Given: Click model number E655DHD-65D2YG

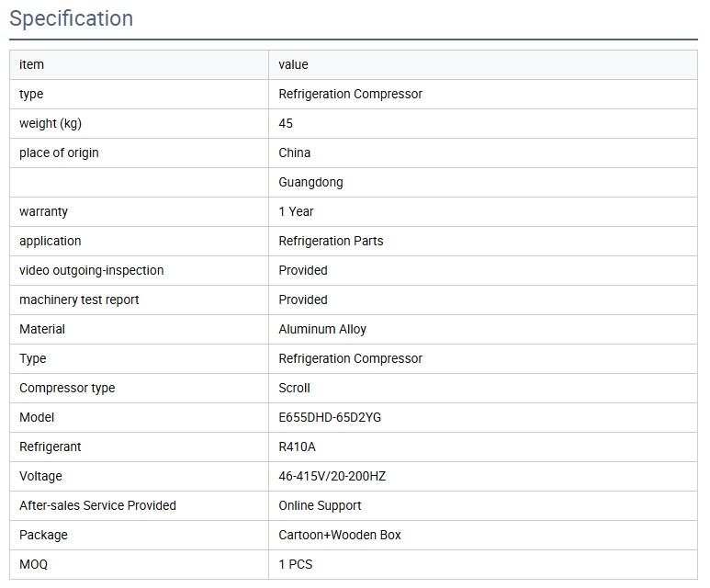Looking at the screenshot, I should 330,417.
